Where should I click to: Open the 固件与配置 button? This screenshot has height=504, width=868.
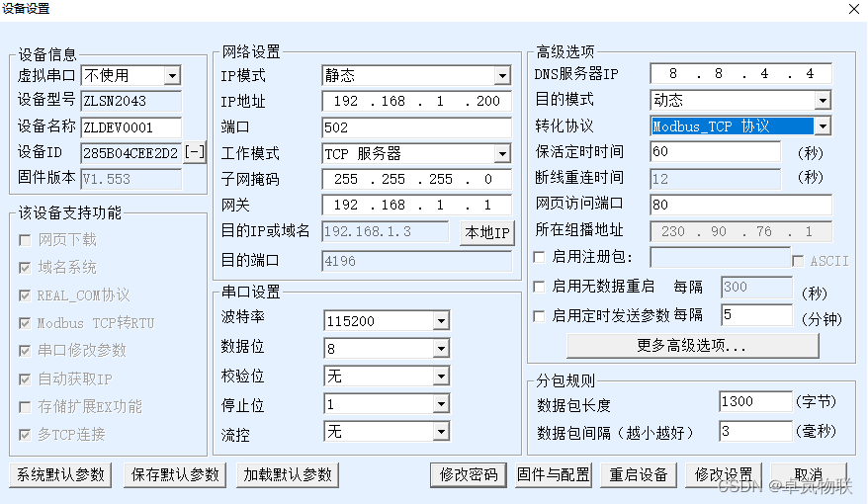pyautogui.click(x=554, y=474)
